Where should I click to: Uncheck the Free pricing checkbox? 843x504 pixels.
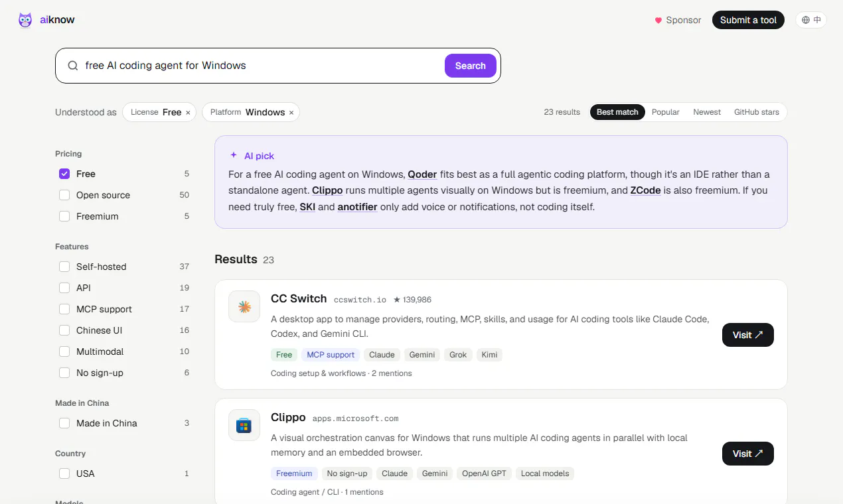(x=64, y=174)
